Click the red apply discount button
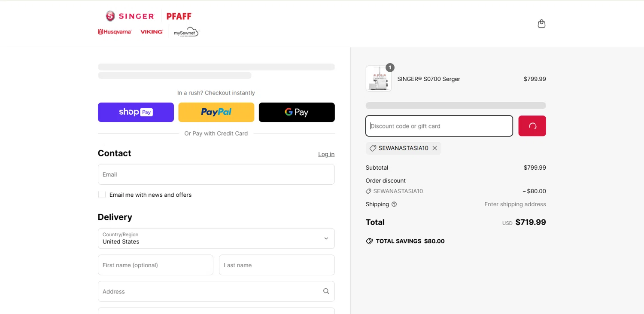 pyautogui.click(x=532, y=126)
